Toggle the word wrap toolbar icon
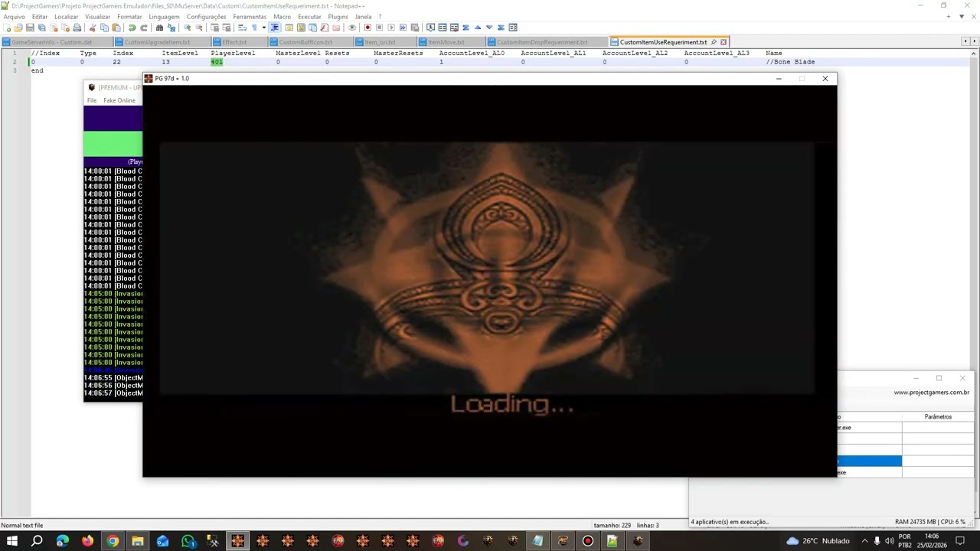 click(242, 28)
